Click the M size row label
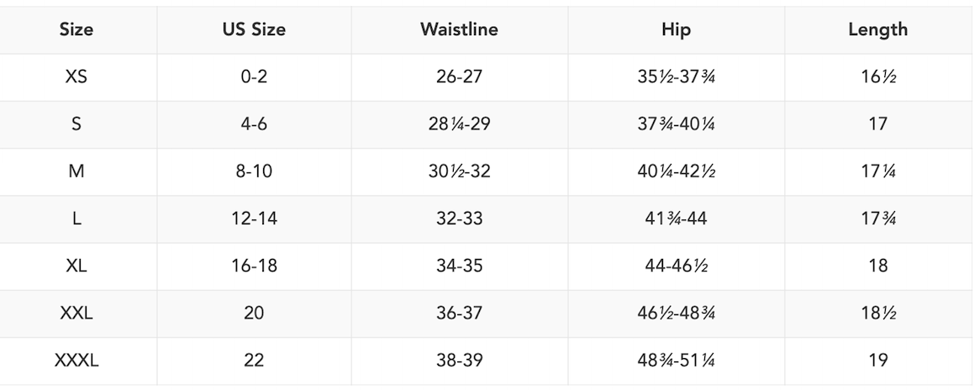Image resolution: width=980 pixels, height=390 pixels. click(76, 172)
